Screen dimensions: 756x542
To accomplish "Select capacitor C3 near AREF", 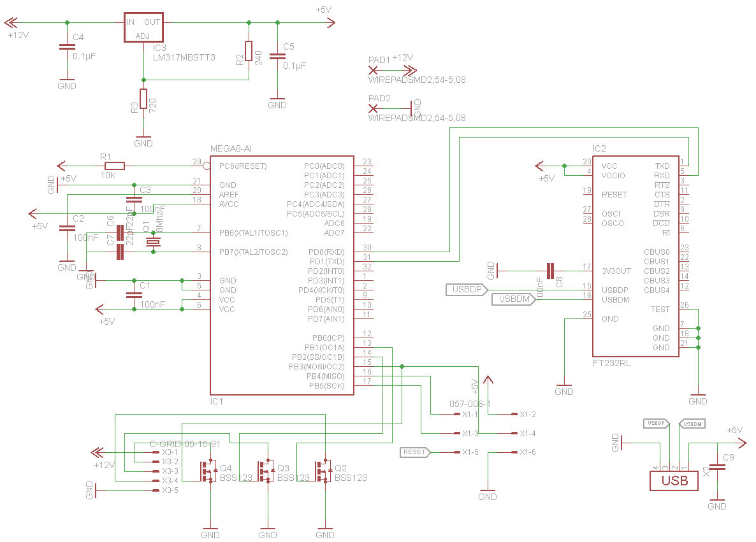I will (x=134, y=199).
